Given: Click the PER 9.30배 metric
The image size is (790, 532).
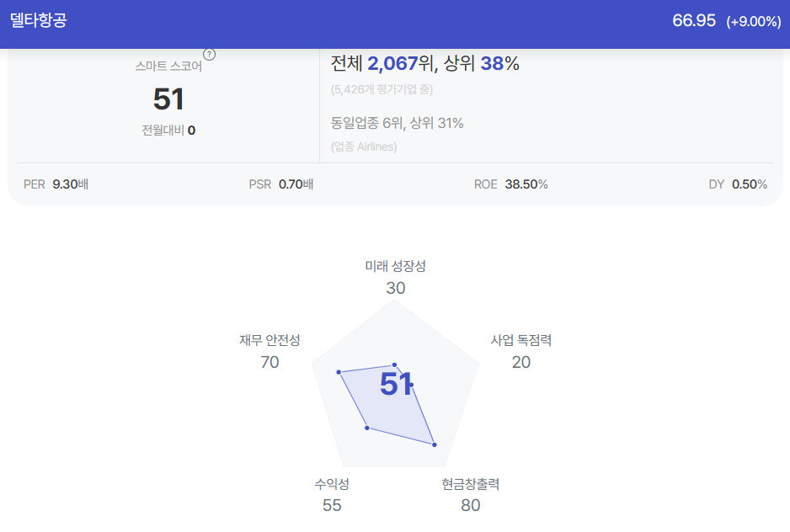Looking at the screenshot, I should coord(56,184).
